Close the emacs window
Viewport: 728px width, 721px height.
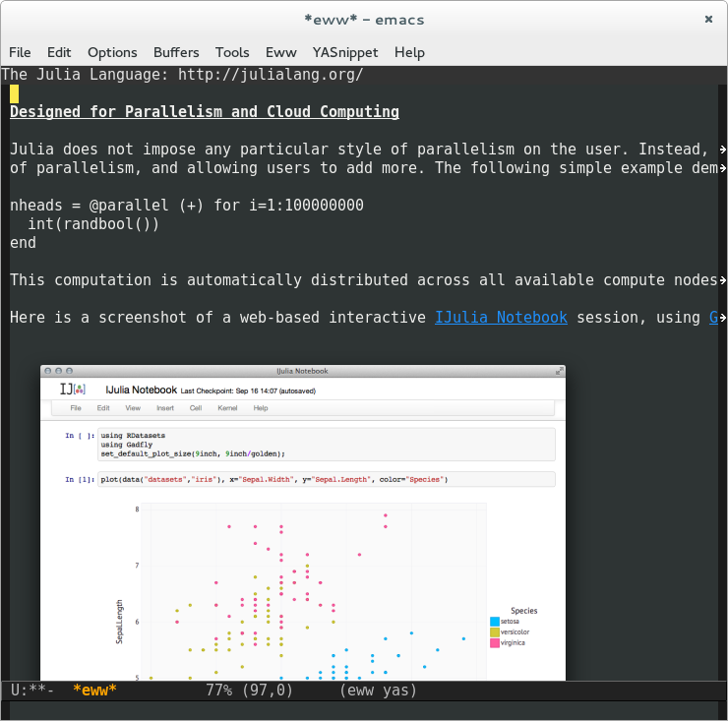point(708,19)
